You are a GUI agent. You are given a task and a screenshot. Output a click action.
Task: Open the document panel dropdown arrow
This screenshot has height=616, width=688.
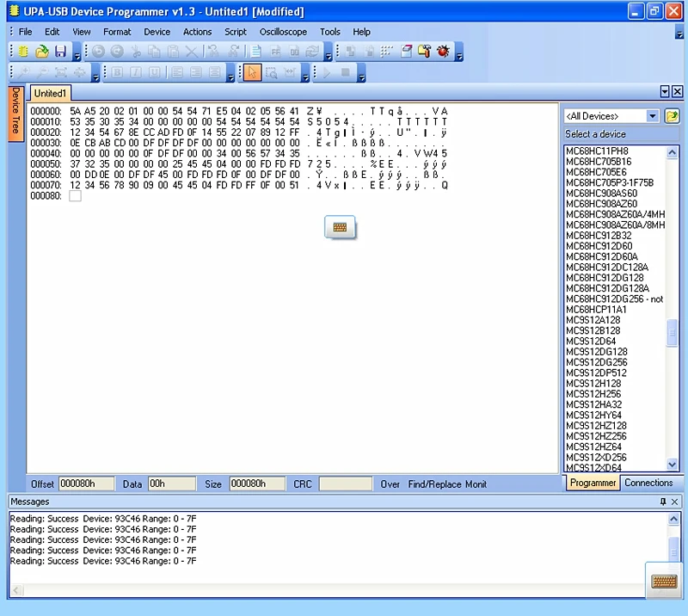[x=665, y=91]
